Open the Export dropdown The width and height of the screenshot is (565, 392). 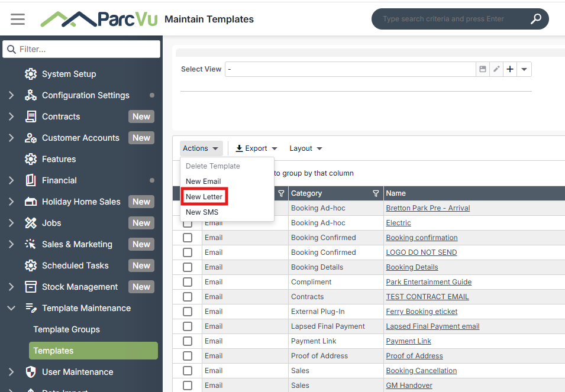(256, 148)
